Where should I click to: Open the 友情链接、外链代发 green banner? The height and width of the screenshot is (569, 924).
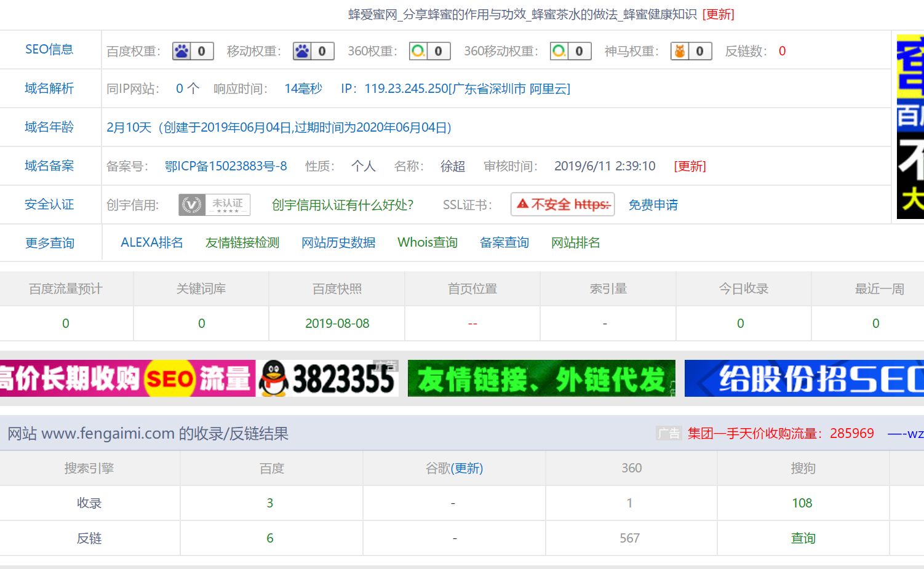pos(541,378)
